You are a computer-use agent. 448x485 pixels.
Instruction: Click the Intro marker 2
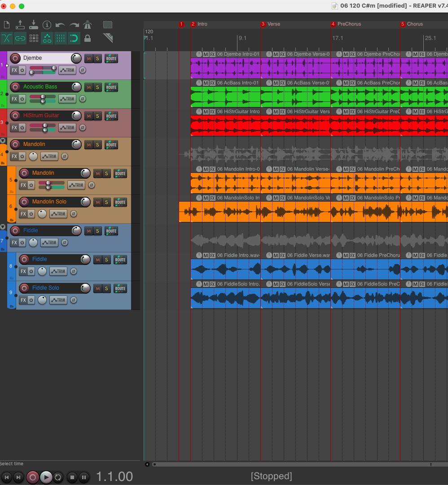coord(193,24)
